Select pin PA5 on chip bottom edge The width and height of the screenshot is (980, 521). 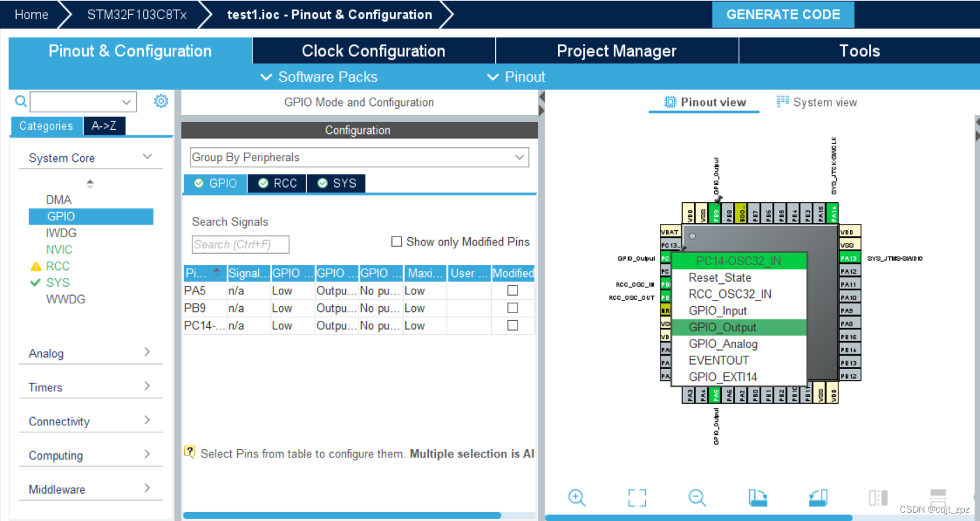tap(716, 395)
